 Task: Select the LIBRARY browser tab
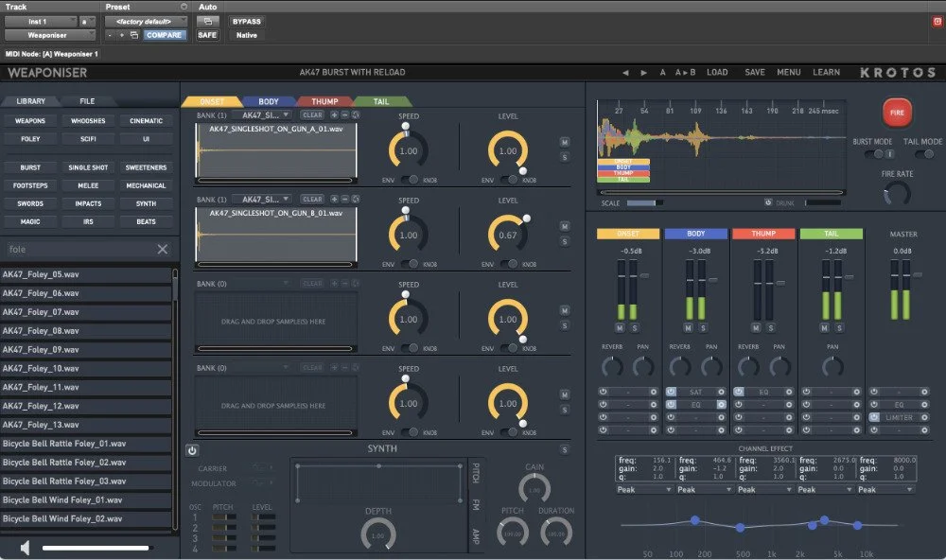click(x=31, y=101)
